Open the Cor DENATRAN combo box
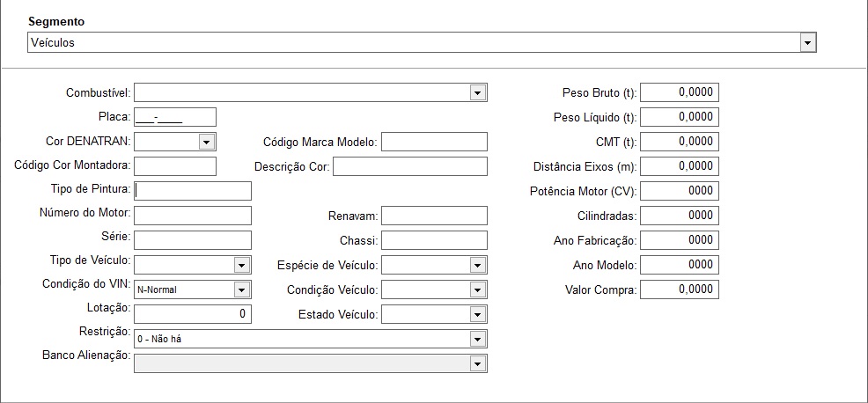The image size is (868, 403). pyautogui.click(x=175, y=142)
